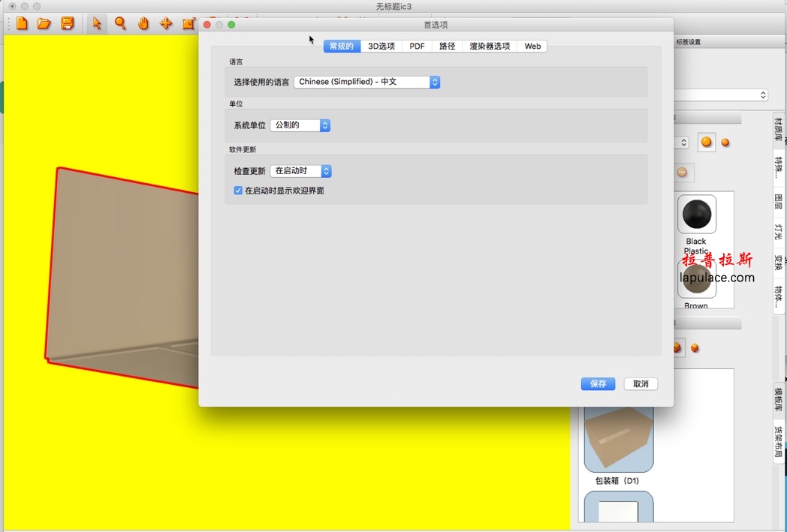Select the crop rectangle tool
This screenshot has height=532, width=787.
pyautogui.click(x=189, y=23)
